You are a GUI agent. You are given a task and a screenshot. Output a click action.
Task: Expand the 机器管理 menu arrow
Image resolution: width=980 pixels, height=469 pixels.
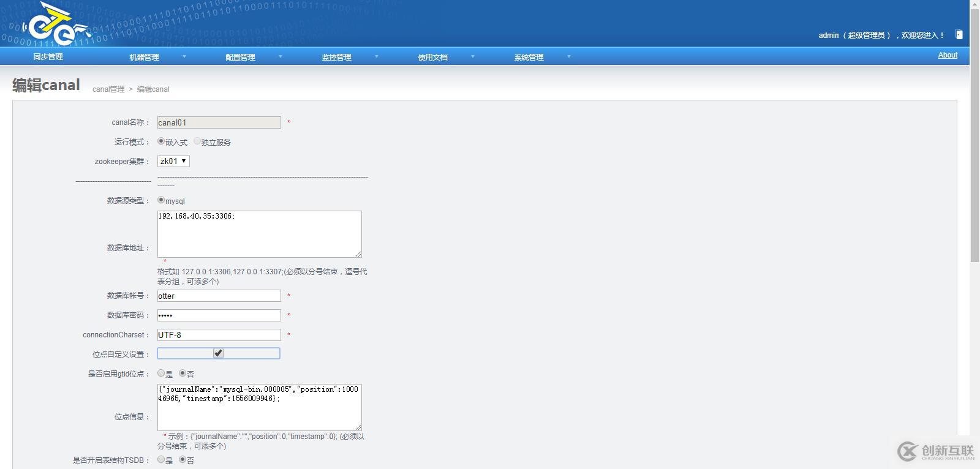click(x=184, y=56)
